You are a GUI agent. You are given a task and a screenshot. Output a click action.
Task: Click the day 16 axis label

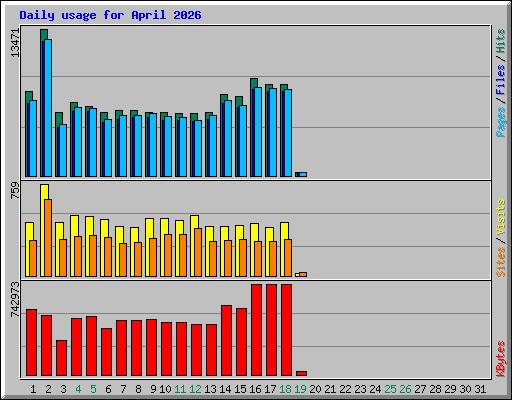pyautogui.click(x=255, y=389)
